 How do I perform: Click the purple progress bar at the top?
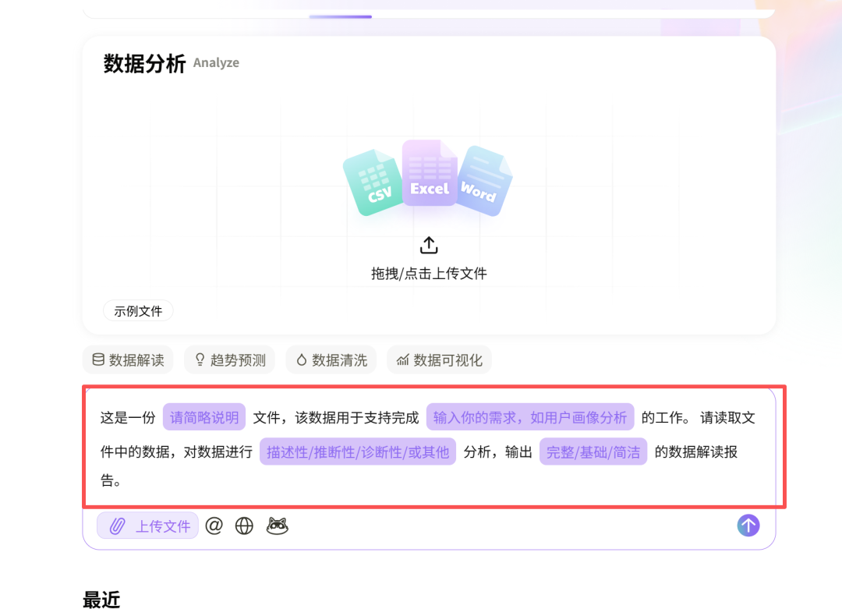(x=341, y=16)
